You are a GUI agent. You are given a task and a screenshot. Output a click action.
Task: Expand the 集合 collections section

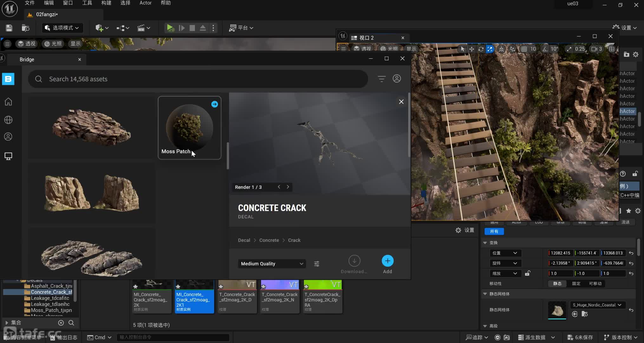[7, 323]
